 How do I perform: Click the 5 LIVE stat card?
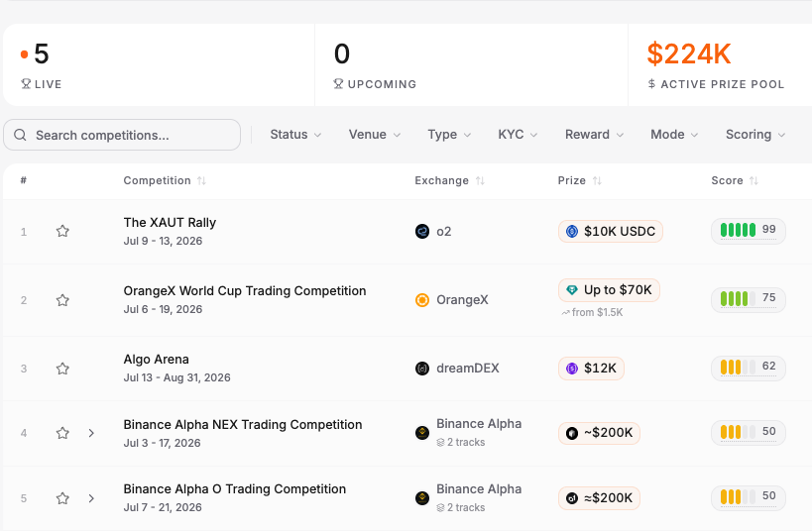(x=159, y=64)
